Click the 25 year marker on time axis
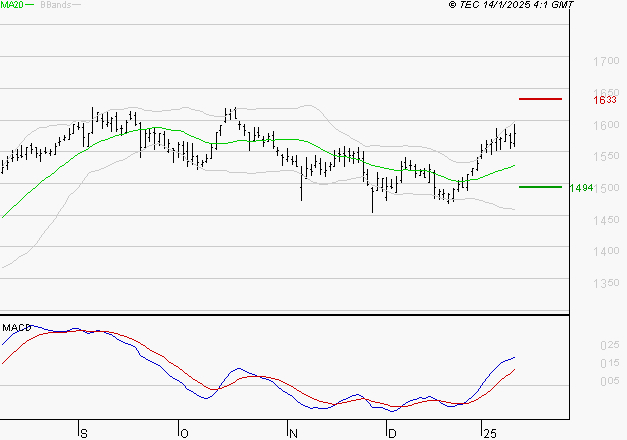This screenshot has height=440, width=627. pyautogui.click(x=490, y=434)
